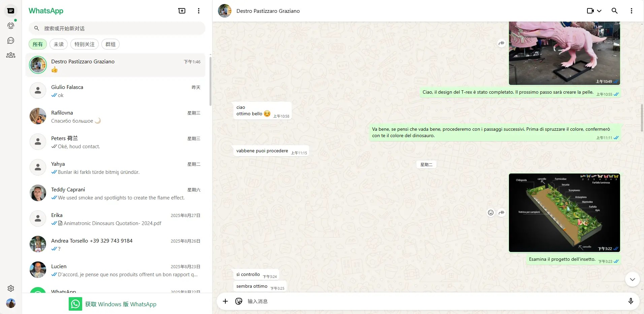
Task: Click the 搜索或开始新对话 search field
Action: [117, 28]
